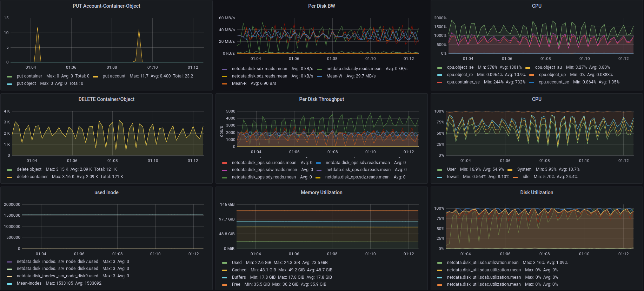644x291 pixels.
Task: Open the Per Disk BW panel title menu
Action: tap(321, 6)
